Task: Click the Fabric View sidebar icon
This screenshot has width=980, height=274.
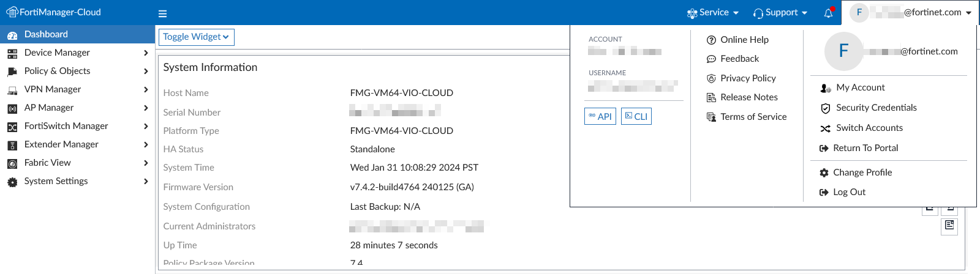Action: [x=12, y=163]
